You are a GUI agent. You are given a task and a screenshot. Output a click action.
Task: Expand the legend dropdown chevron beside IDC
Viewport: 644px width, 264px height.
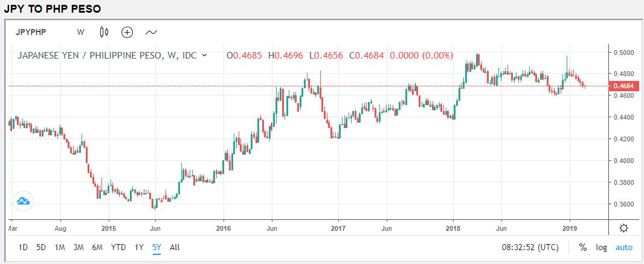click(204, 56)
